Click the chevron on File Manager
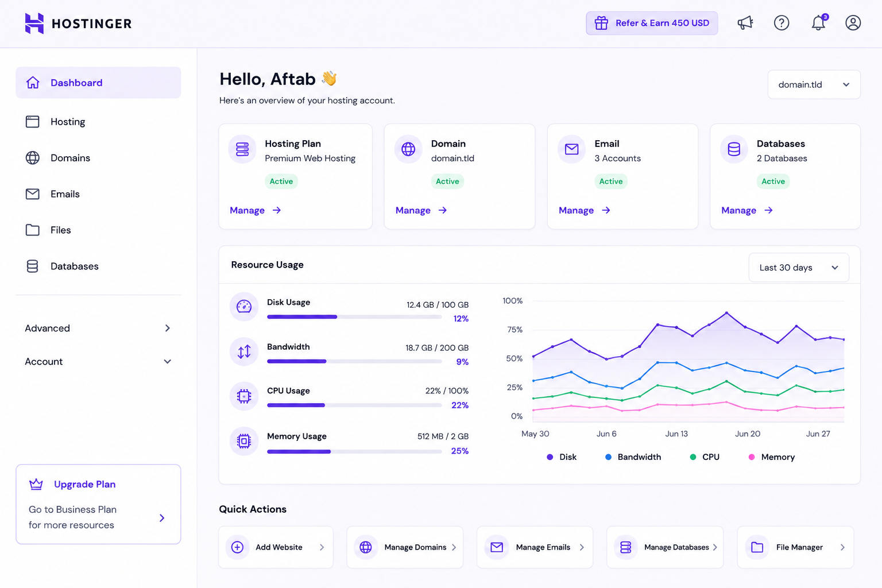Screen dimensions: 882x588 click(x=842, y=547)
